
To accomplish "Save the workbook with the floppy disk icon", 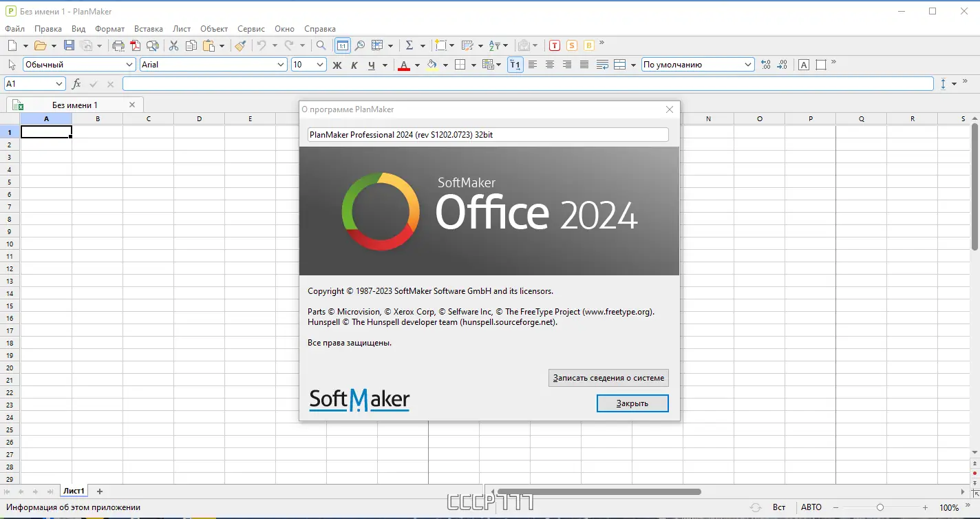I will pyautogui.click(x=69, y=45).
